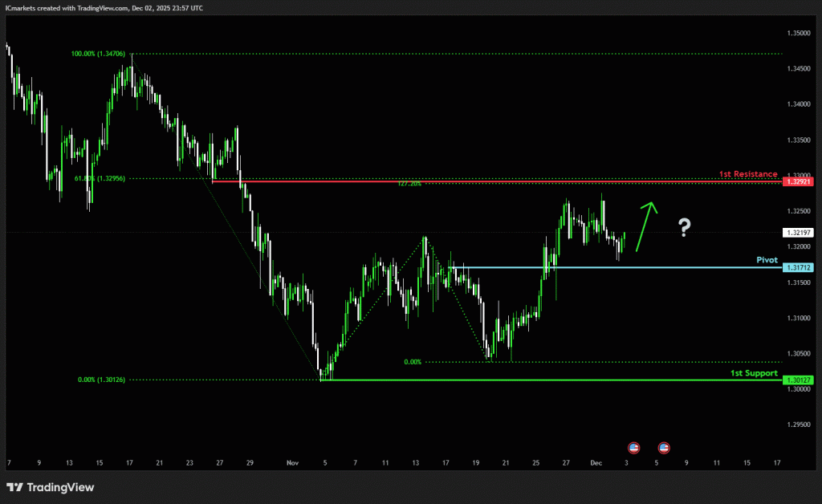
Task: Click the green 1.30127 support price tag
Action: [798, 380]
